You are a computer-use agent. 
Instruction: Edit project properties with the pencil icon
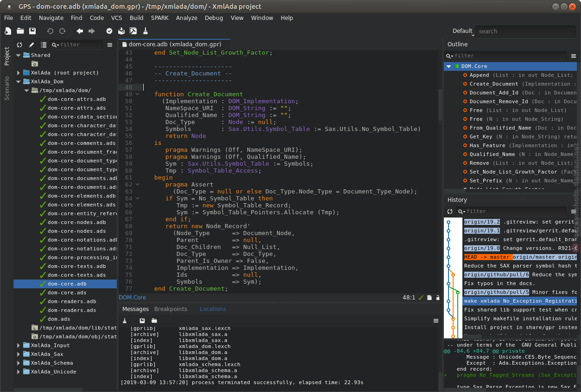click(x=32, y=45)
